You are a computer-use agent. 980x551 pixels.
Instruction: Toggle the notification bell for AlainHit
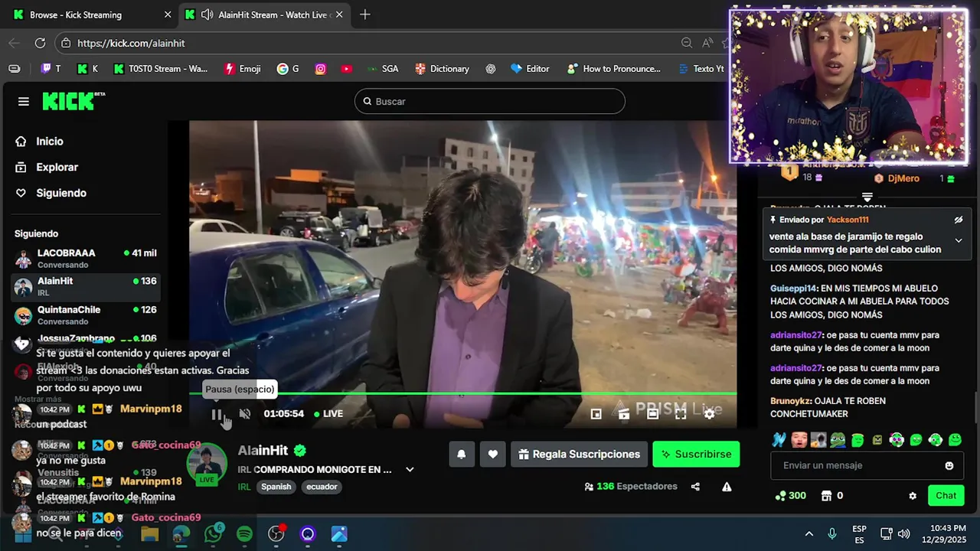pos(462,454)
